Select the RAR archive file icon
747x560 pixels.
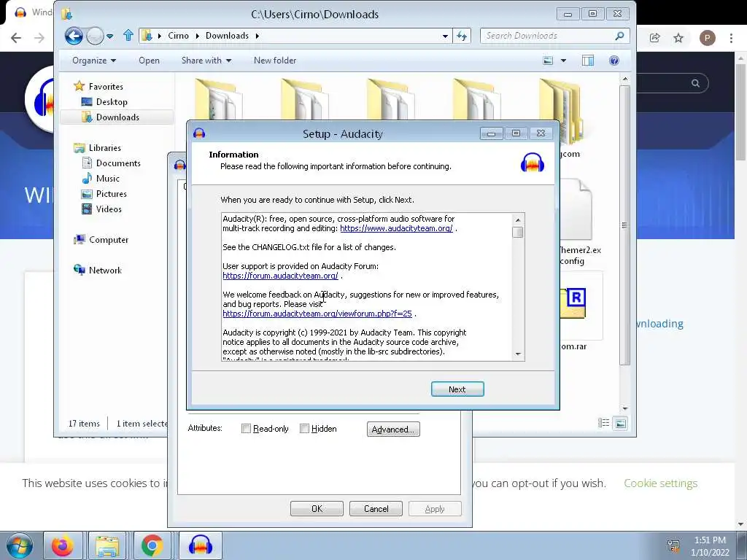click(x=574, y=304)
